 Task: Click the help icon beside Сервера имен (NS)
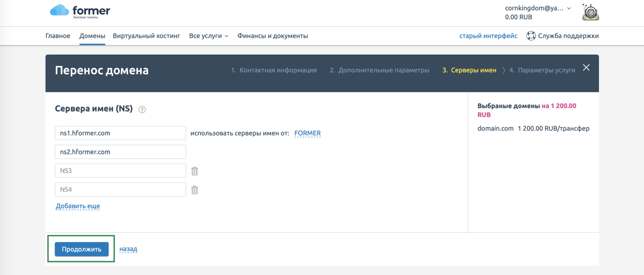tap(142, 109)
